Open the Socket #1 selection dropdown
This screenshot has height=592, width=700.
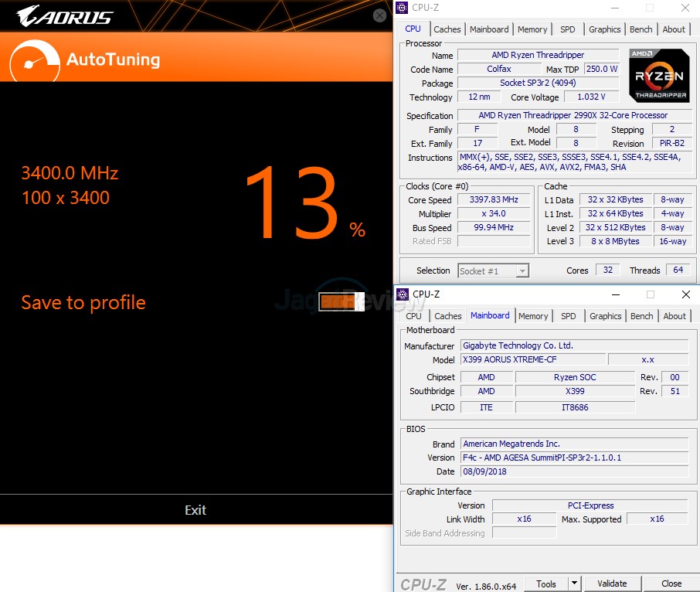point(493,270)
